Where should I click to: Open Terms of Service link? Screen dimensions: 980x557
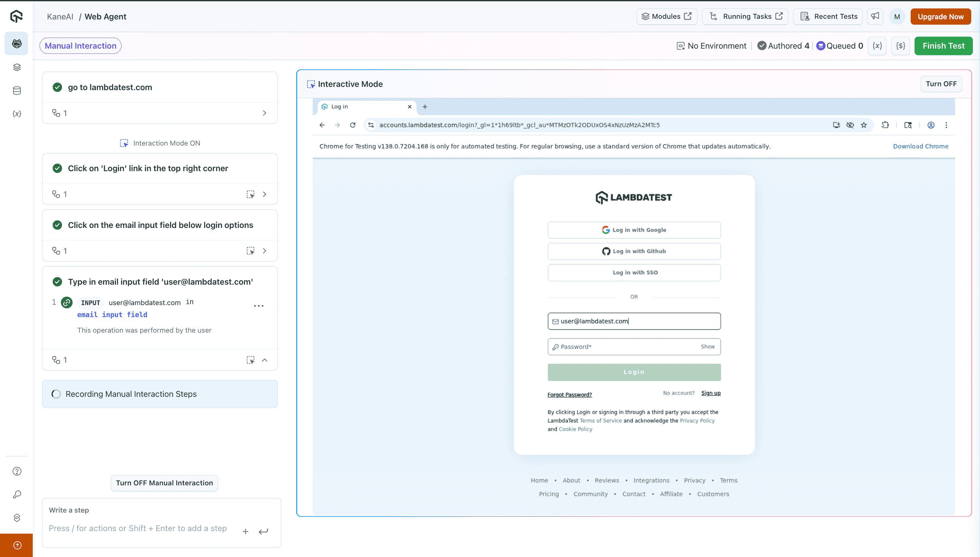[601, 421]
